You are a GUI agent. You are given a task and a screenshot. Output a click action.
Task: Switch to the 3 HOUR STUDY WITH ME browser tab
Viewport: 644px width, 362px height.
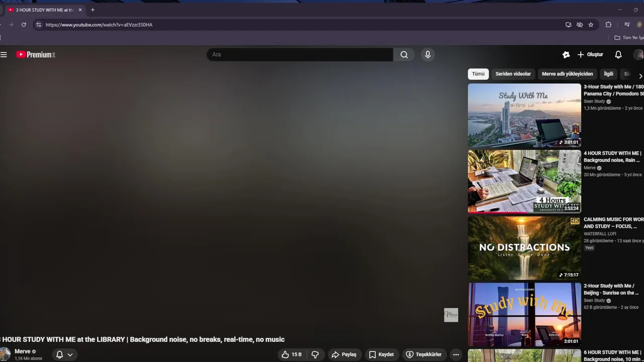[x=44, y=10]
